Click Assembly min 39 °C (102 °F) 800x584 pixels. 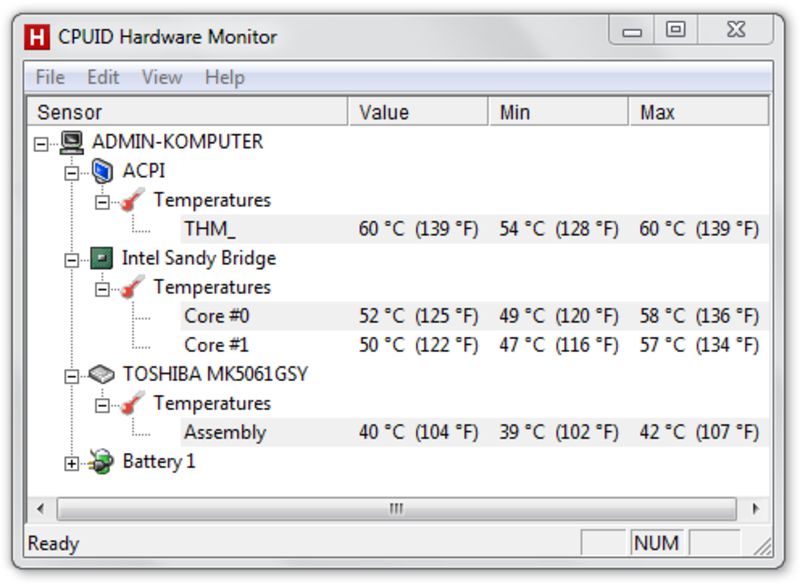559,433
